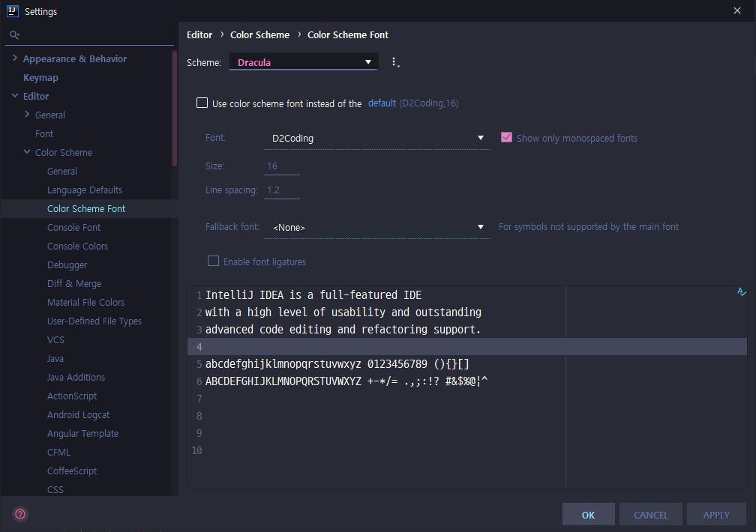Click the APPLY button

tap(716, 515)
